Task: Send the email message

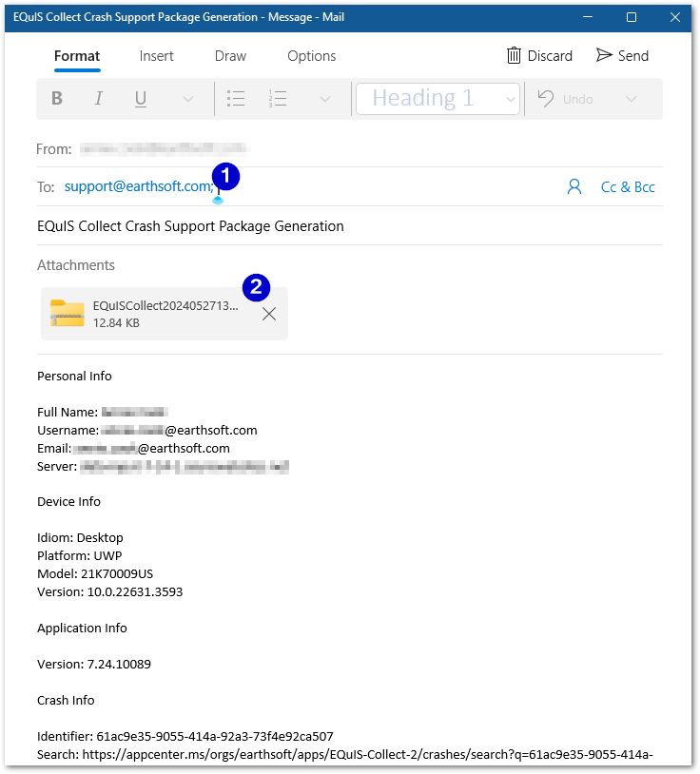Action: point(622,56)
